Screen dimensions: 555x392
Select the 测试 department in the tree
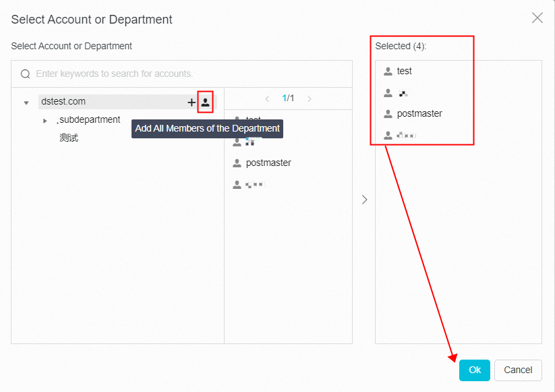[67, 137]
